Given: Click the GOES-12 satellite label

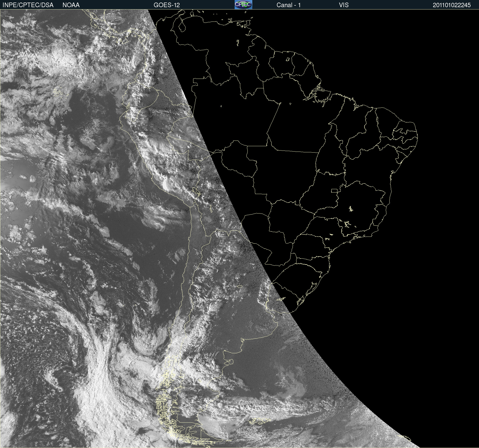Looking at the screenshot, I should click(166, 5).
